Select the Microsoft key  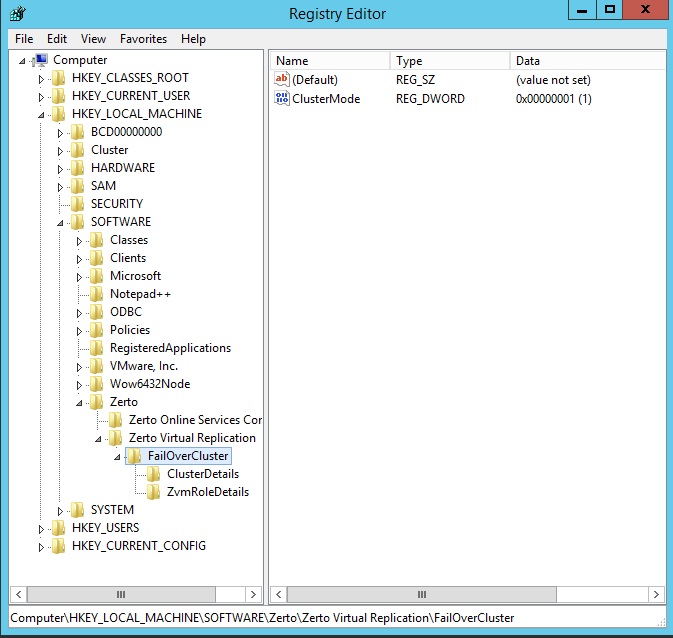(x=135, y=276)
